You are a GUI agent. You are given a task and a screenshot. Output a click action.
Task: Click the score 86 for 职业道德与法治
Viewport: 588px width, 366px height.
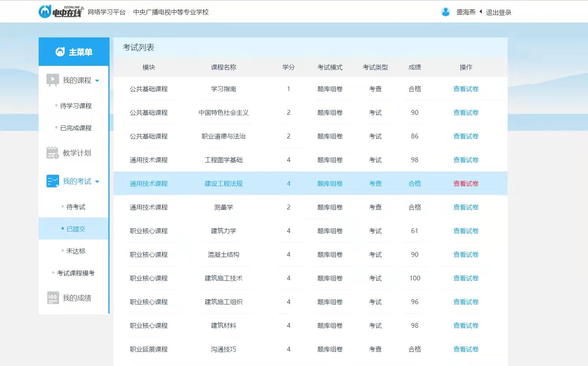click(x=415, y=136)
